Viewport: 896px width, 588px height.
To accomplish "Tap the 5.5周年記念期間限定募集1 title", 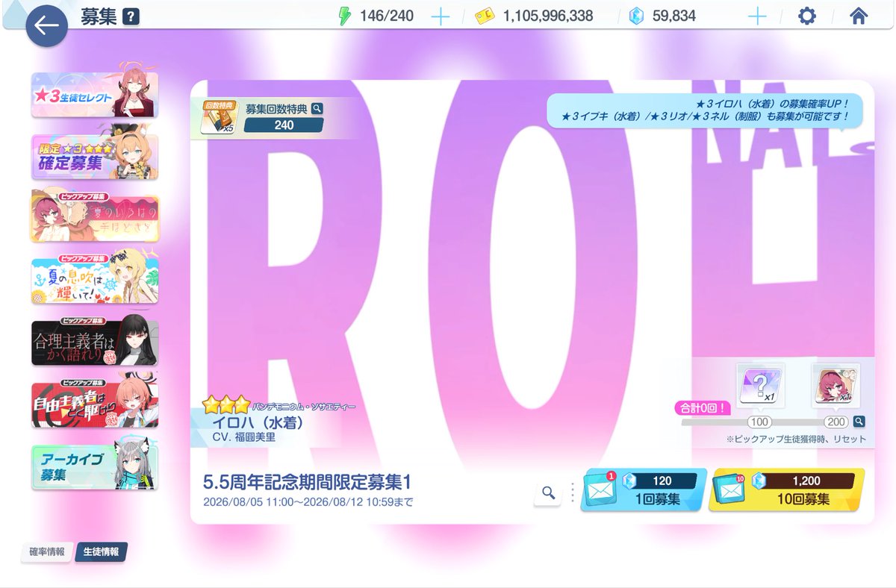I will click(308, 481).
